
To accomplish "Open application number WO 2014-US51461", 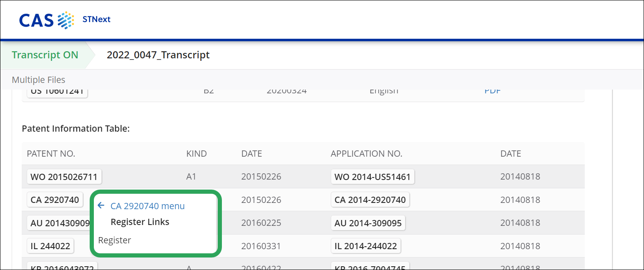I will point(372,177).
